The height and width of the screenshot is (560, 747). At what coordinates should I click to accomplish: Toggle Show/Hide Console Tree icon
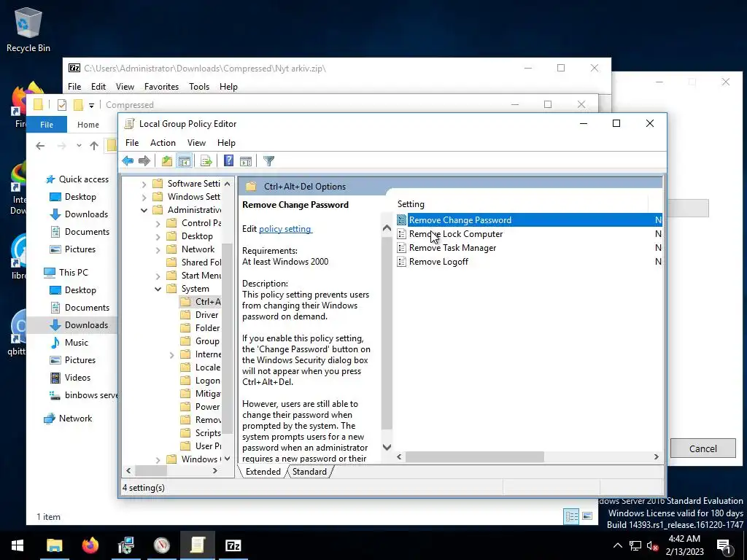pos(185,161)
